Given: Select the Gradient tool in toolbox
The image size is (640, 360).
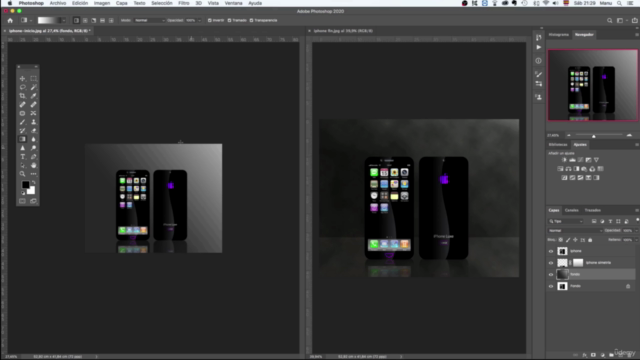Looking at the screenshot, I should (22, 139).
